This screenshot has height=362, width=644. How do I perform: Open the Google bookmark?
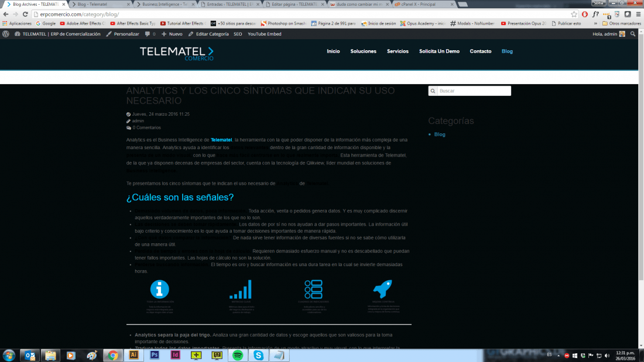click(46, 23)
